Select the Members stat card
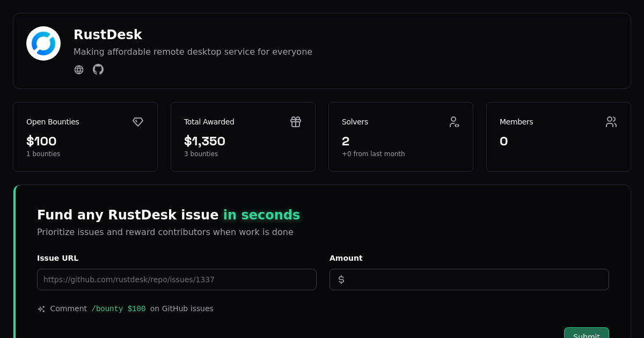 coord(559,136)
